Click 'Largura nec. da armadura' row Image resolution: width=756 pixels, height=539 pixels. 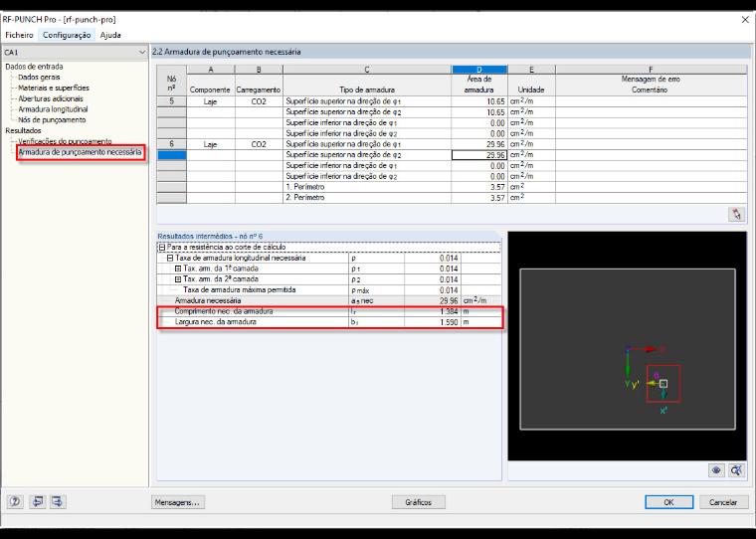(329, 322)
